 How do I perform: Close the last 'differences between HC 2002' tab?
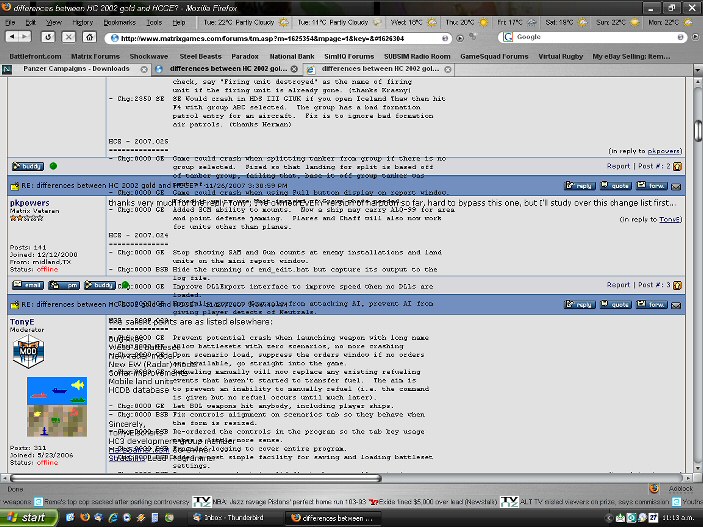click(x=447, y=69)
